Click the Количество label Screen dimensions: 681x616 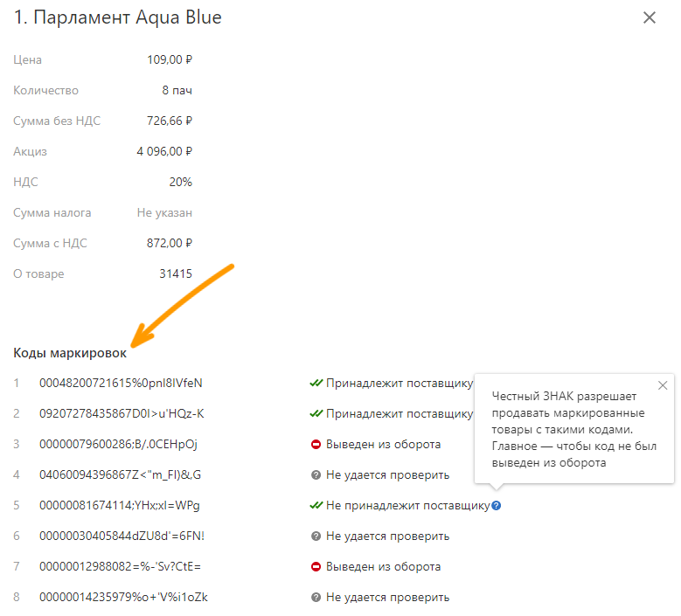tap(45, 90)
